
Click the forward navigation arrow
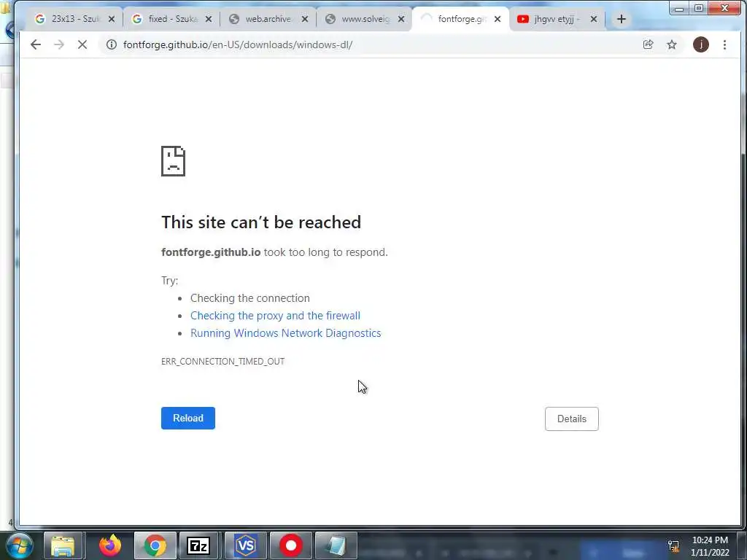point(59,44)
